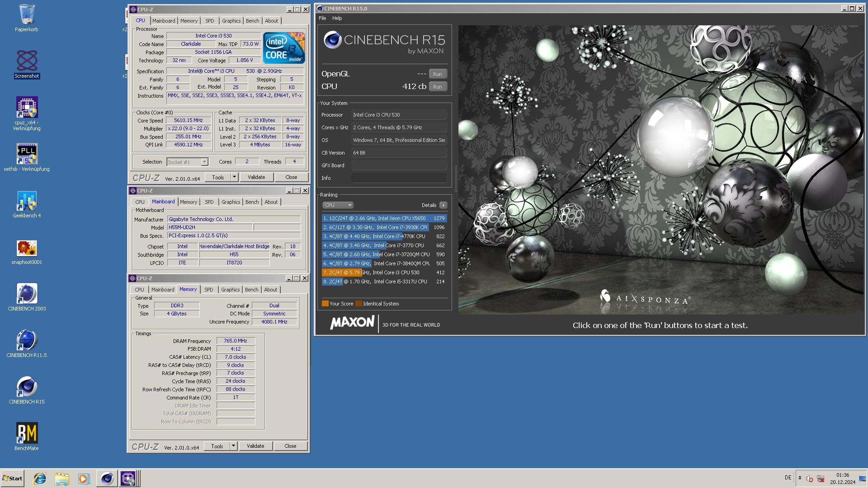868x488 pixels.
Task: Expand ranking Details arrow
Action: [443, 205]
